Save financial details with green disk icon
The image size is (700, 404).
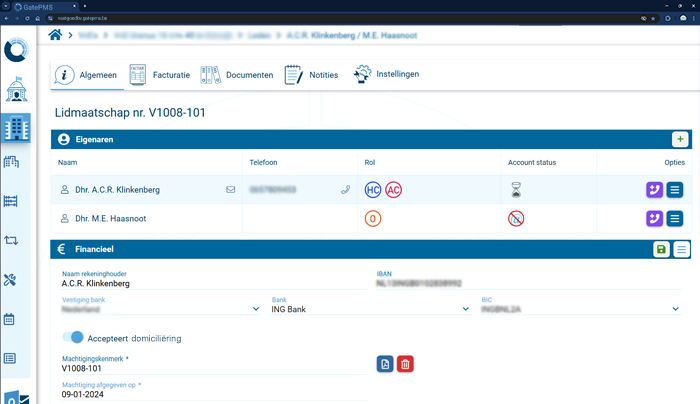(661, 250)
